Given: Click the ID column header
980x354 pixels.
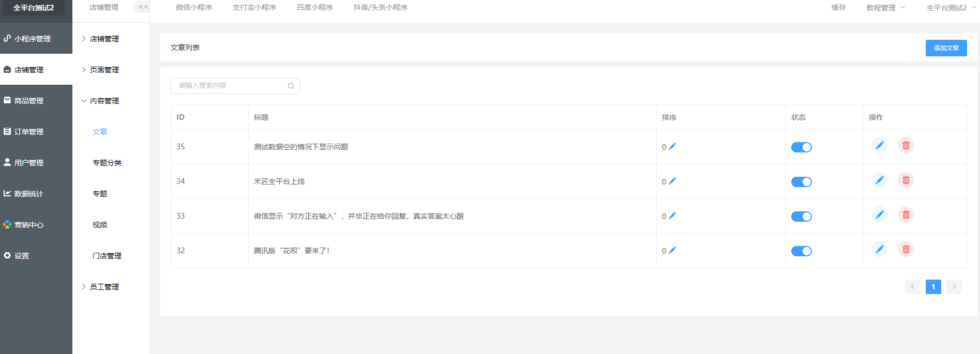Looking at the screenshot, I should click(x=180, y=117).
